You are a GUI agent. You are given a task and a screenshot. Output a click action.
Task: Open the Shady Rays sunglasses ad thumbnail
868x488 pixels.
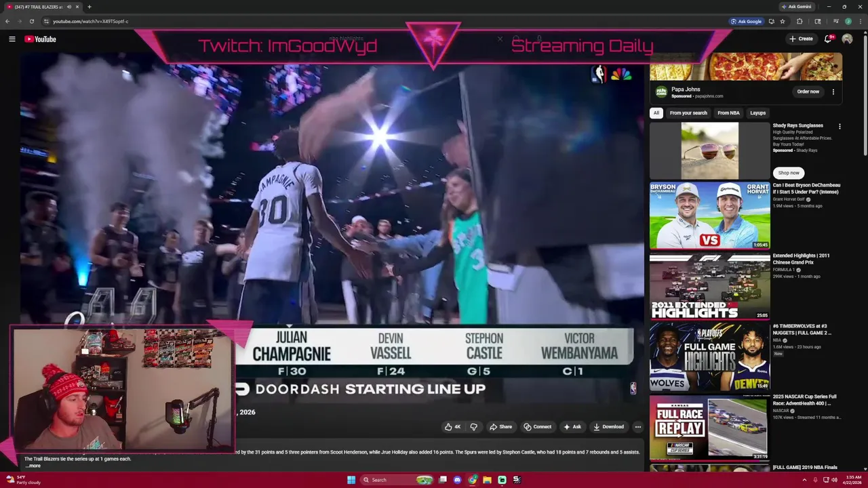click(x=710, y=150)
